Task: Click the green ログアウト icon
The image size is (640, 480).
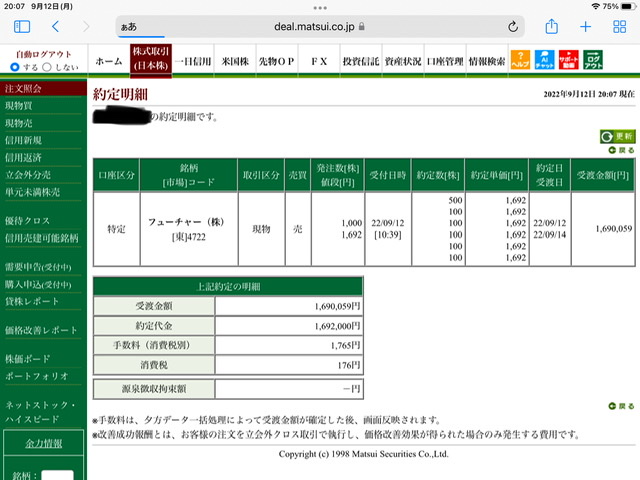Action: click(x=593, y=60)
